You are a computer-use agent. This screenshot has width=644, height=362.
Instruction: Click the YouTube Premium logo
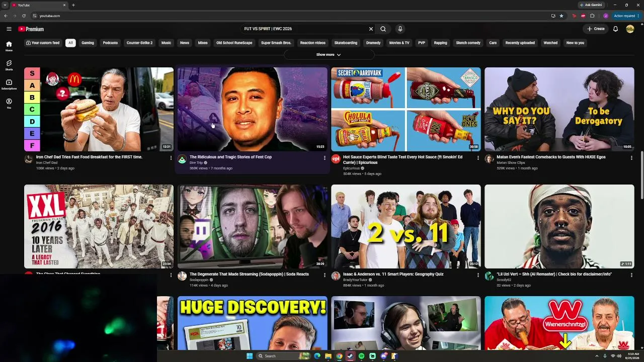click(31, 29)
